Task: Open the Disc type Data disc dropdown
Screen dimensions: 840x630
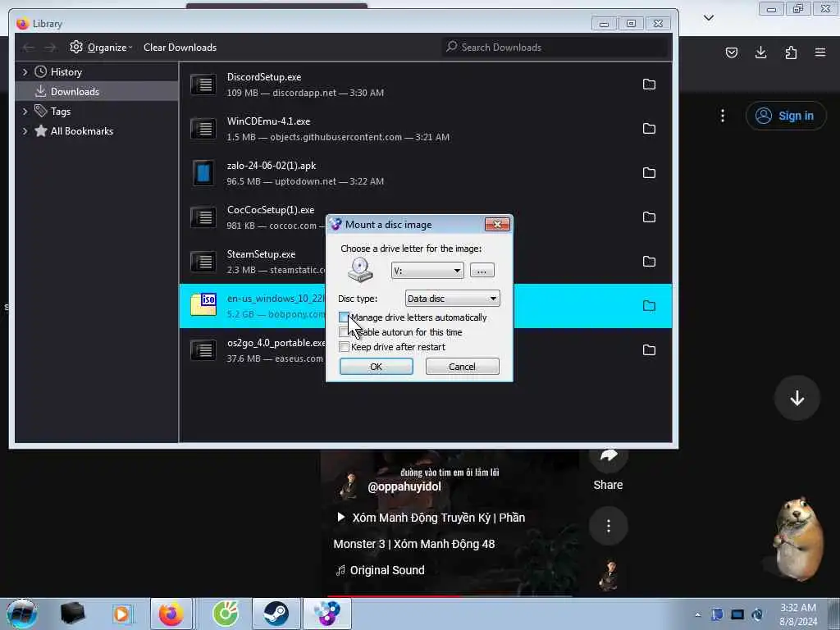Action: (x=452, y=299)
